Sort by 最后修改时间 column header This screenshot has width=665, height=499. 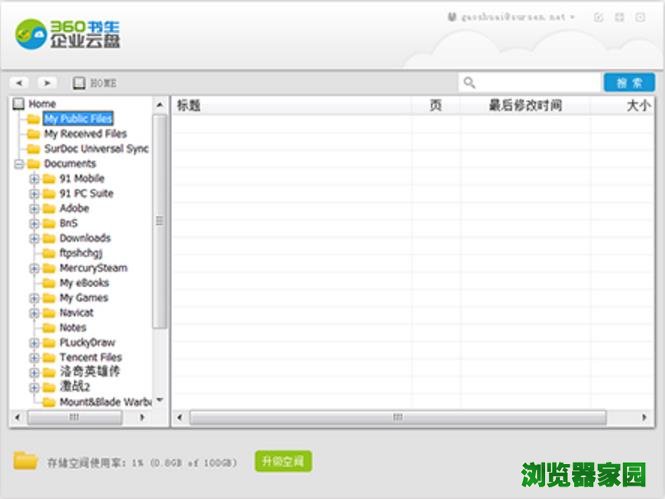[524, 105]
